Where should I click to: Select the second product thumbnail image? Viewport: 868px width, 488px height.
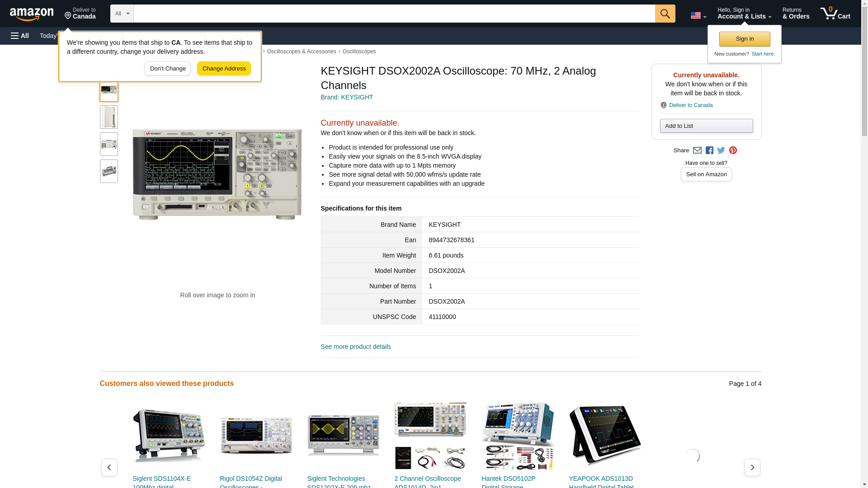tap(109, 117)
